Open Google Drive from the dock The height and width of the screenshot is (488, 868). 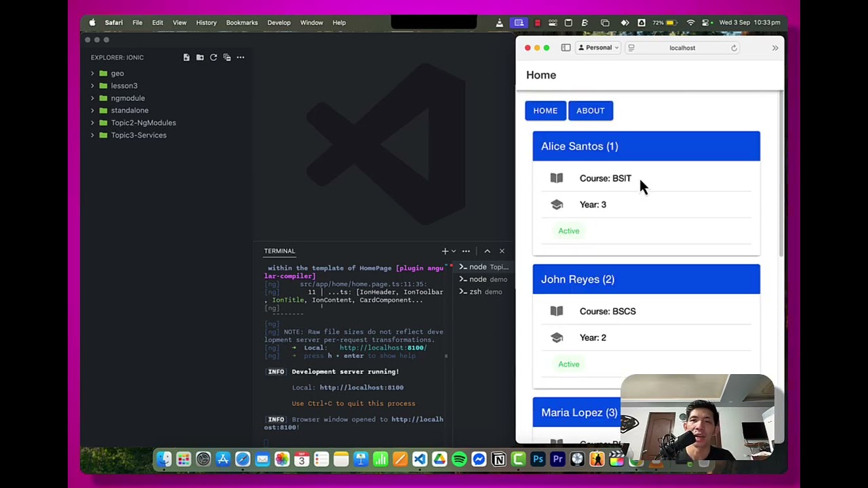tap(439, 460)
